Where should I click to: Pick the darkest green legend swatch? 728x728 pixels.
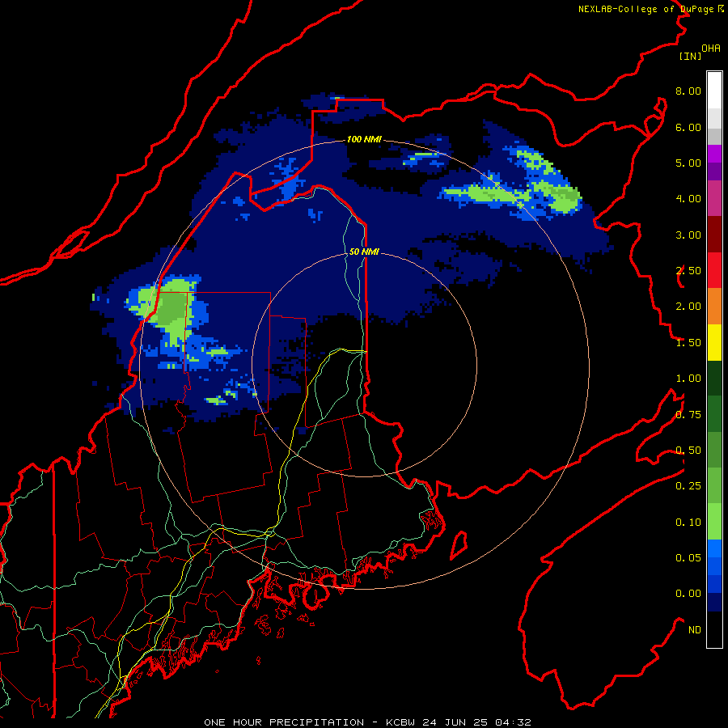(714, 379)
